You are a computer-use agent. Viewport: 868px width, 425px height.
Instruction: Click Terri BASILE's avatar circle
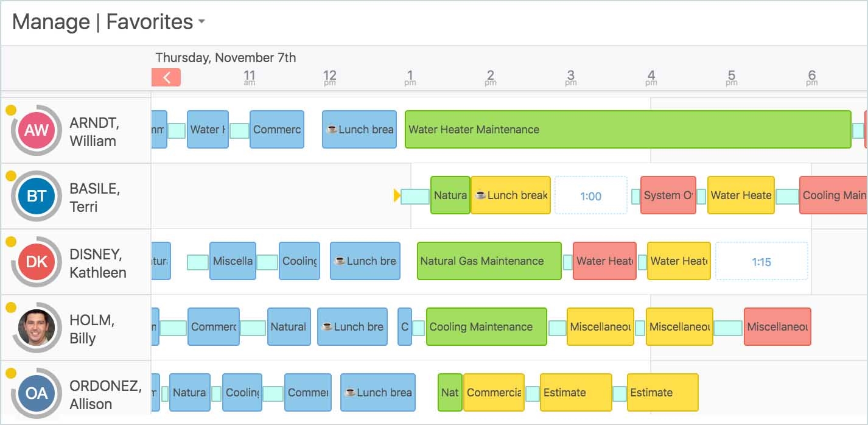tap(35, 195)
